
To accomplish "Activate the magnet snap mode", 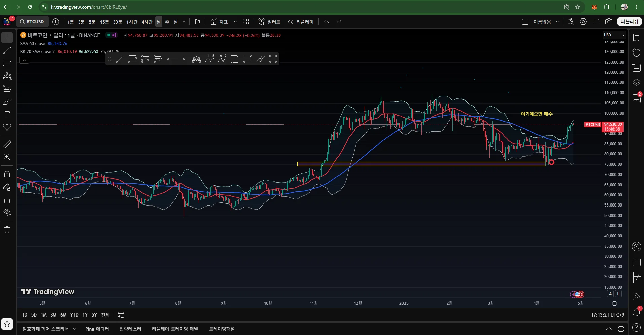I will (x=7, y=174).
